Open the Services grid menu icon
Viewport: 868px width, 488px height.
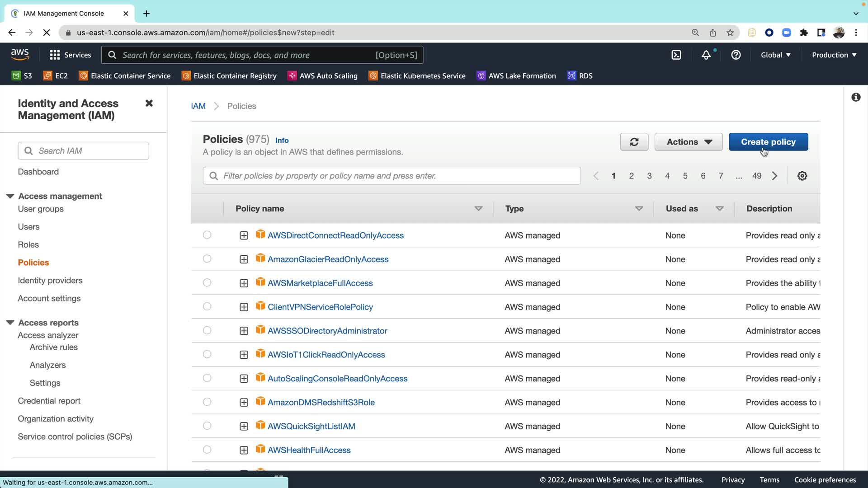(x=55, y=55)
